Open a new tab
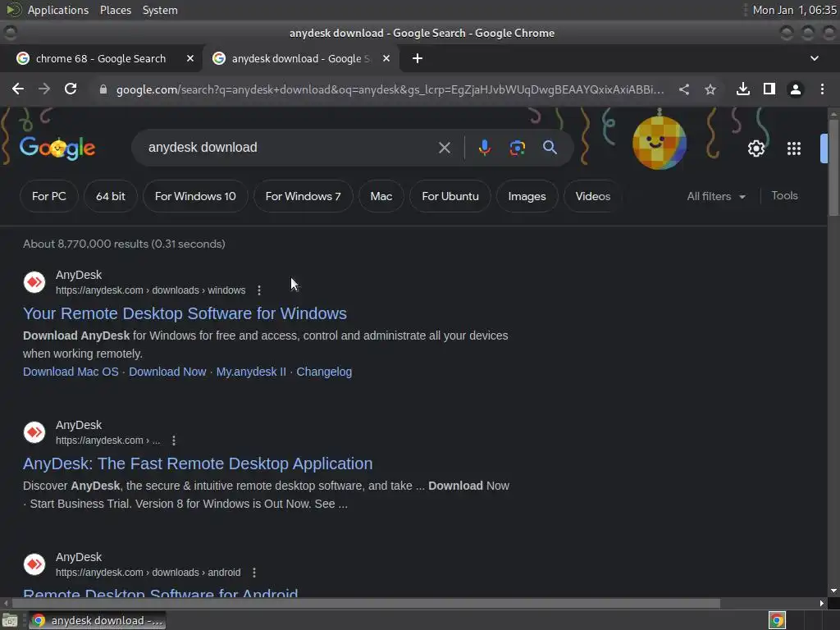 tap(418, 58)
